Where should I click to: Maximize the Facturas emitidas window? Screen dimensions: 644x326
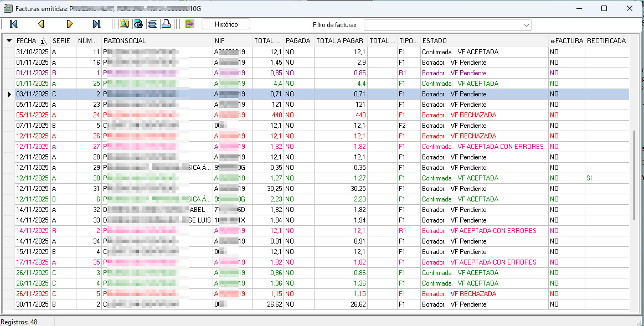[x=604, y=8]
